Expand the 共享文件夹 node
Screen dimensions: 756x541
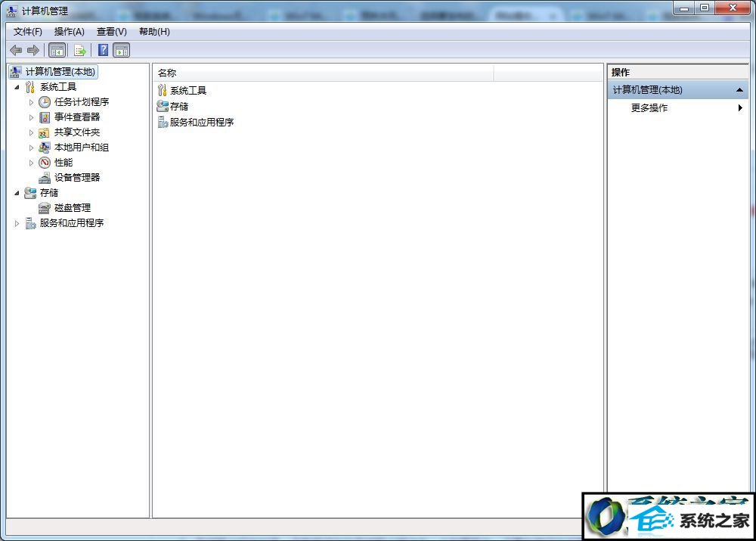pyautogui.click(x=31, y=132)
